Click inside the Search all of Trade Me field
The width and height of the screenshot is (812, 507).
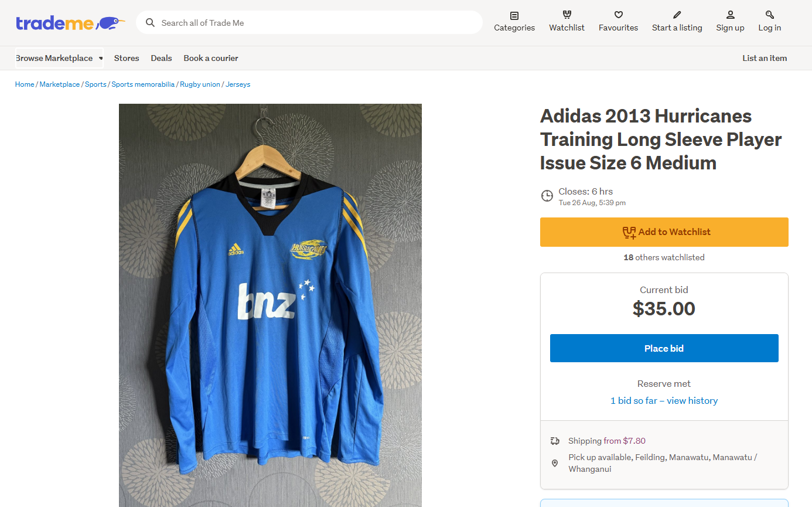[316, 23]
